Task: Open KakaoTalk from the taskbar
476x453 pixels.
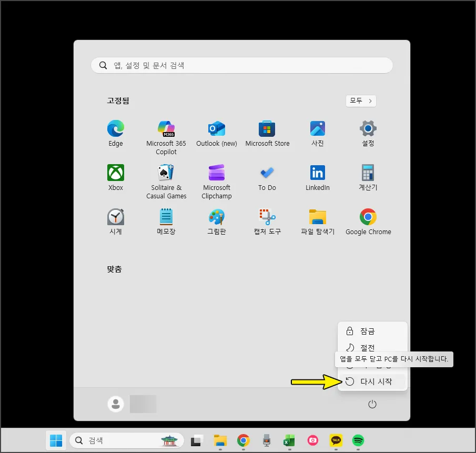Action: (336, 440)
